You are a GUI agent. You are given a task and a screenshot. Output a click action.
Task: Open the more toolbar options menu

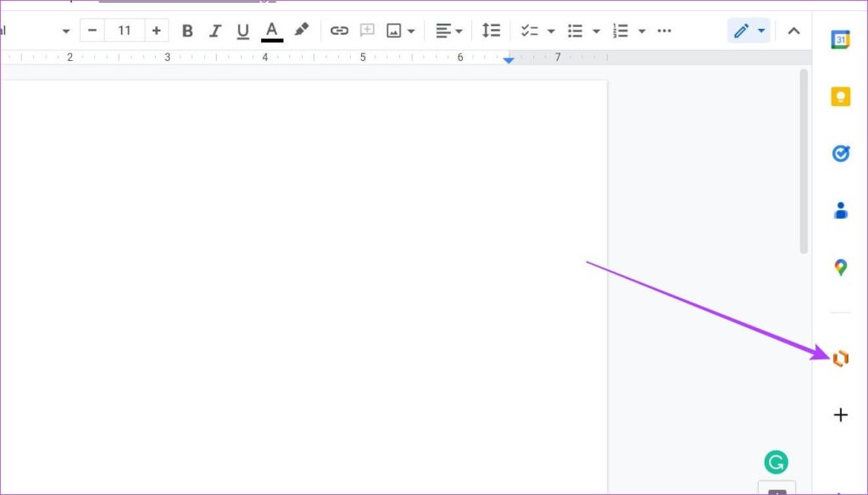pos(665,31)
